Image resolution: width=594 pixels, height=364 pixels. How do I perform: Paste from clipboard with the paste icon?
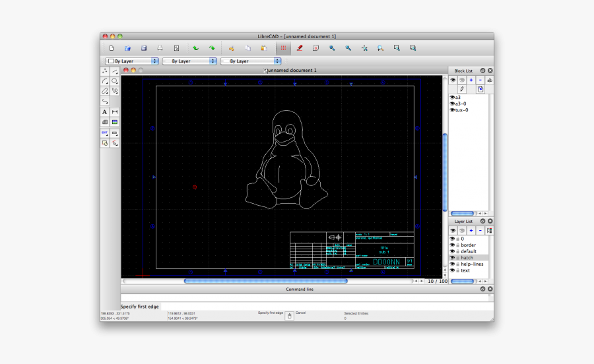click(264, 48)
